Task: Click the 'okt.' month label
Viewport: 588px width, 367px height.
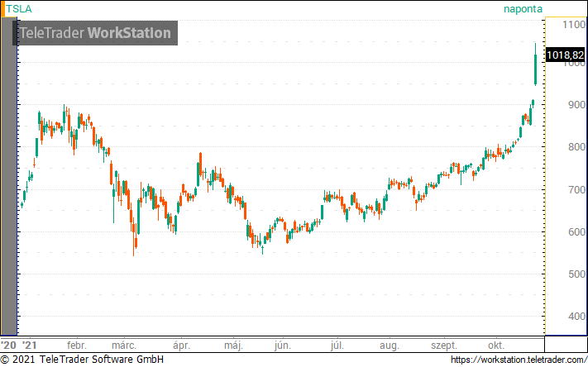Action: pos(495,346)
